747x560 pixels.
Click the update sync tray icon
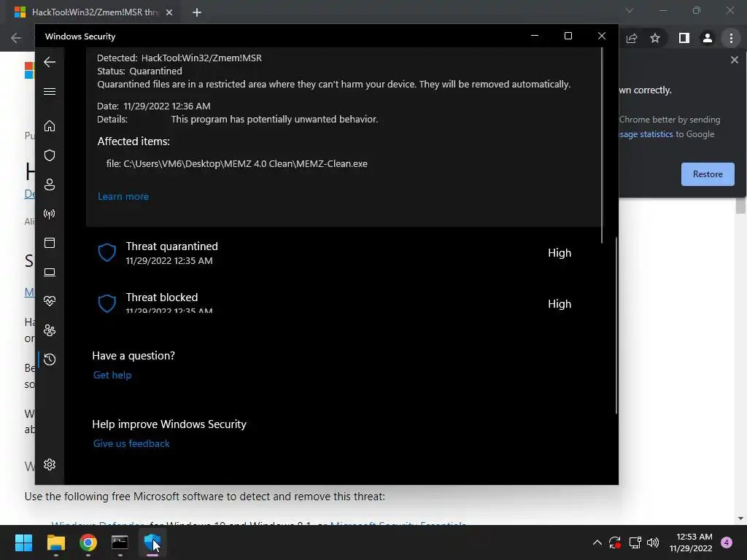[x=615, y=542]
